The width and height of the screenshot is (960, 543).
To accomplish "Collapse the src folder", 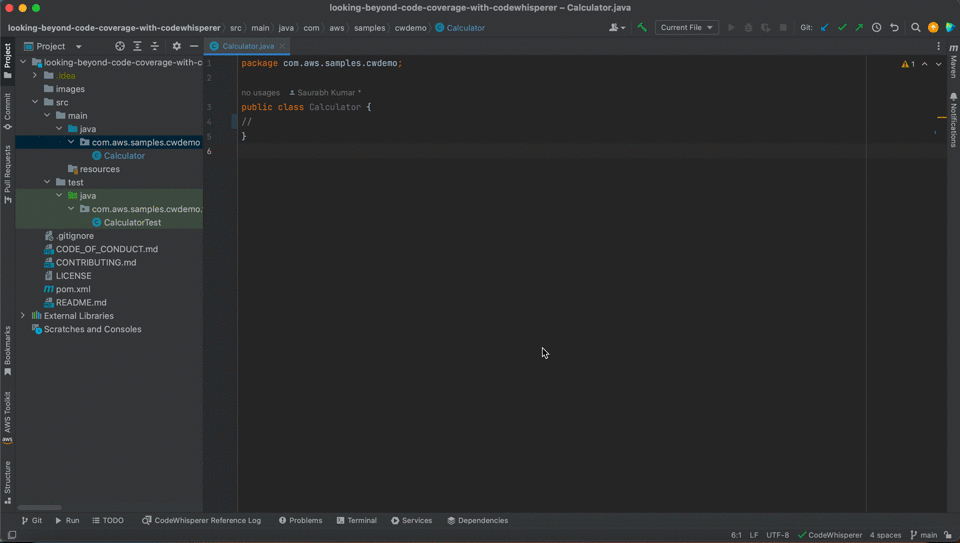I will (35, 102).
